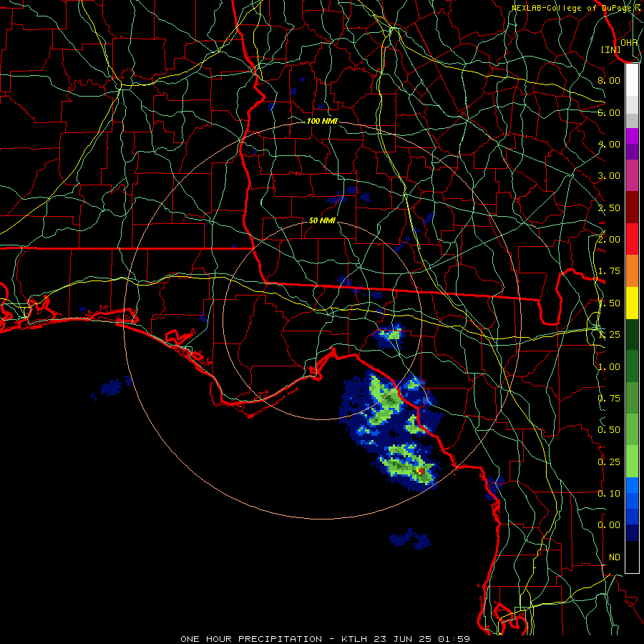Click the red peak precipitation pixel offshore
Image resolution: width=644 pixels, height=644 pixels.
click(x=420, y=471)
